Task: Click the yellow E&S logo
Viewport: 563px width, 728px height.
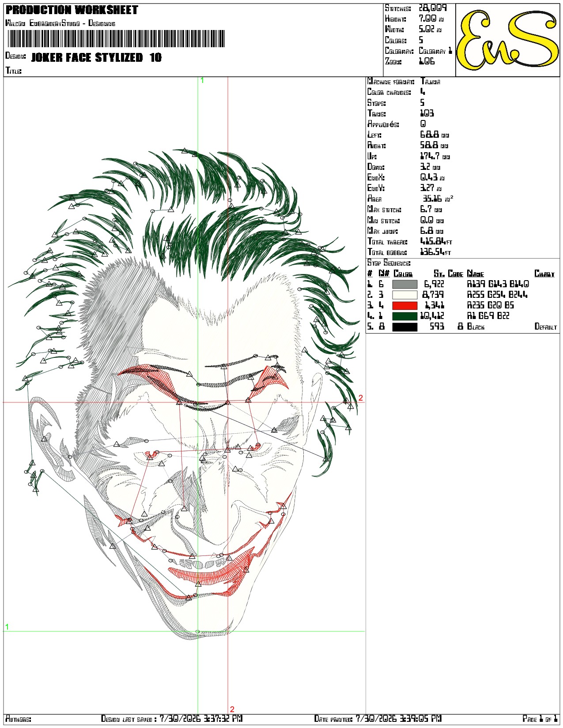Action: point(507,40)
